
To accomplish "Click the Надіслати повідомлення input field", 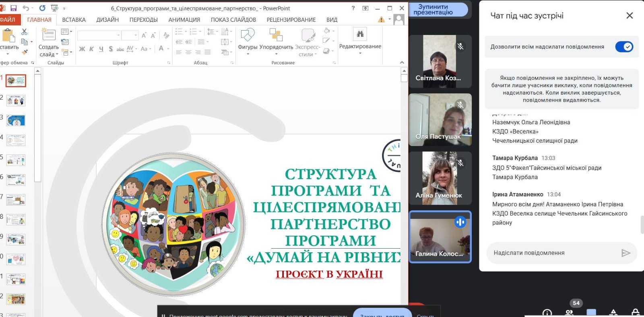I will (x=555, y=253).
